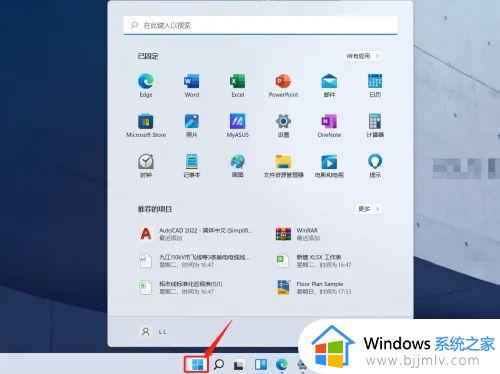Open the Mail (邮件) app

tap(329, 85)
